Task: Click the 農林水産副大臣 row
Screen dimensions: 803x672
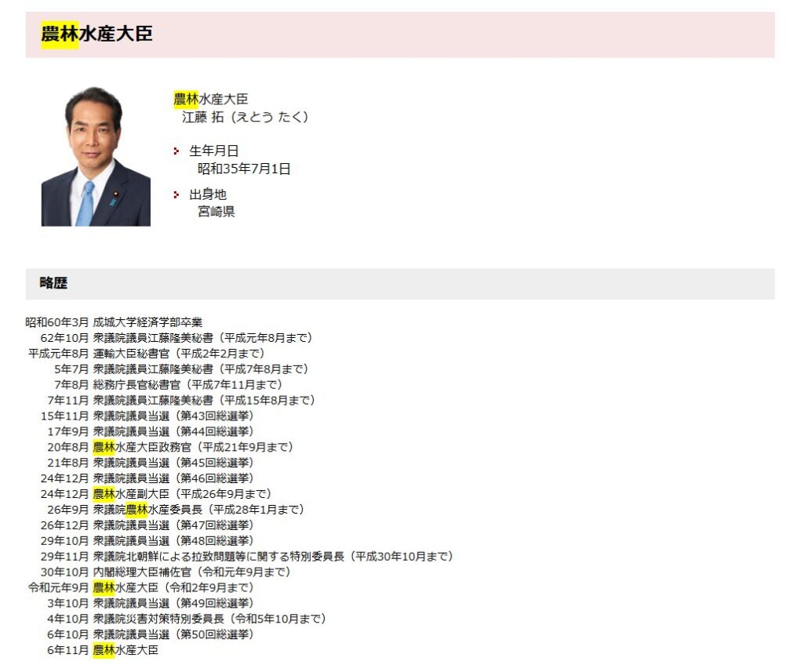Action: click(x=156, y=494)
